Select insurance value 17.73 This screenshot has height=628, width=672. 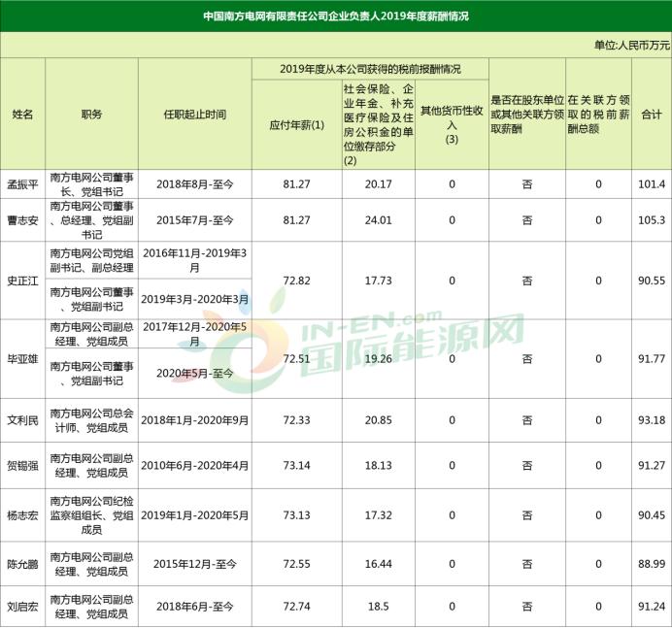coord(379,281)
